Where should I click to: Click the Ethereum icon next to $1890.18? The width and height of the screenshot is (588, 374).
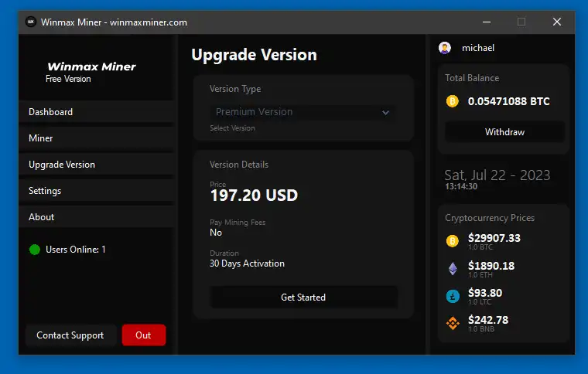453,268
